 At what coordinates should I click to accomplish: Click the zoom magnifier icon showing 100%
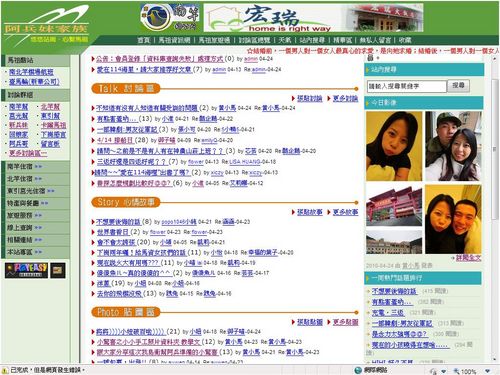click(456, 371)
